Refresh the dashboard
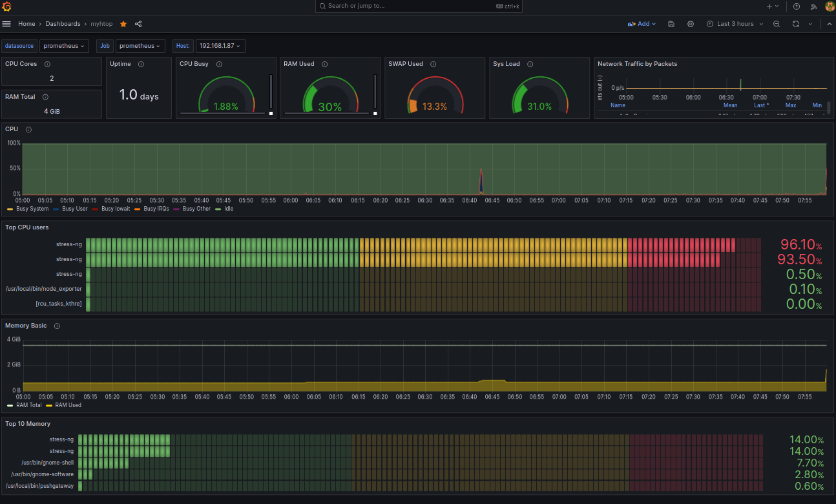 click(x=795, y=24)
